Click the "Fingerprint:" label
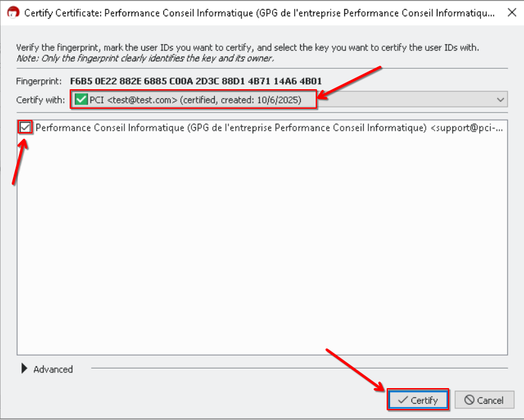Screen dimensions: 524x420 point(39,81)
